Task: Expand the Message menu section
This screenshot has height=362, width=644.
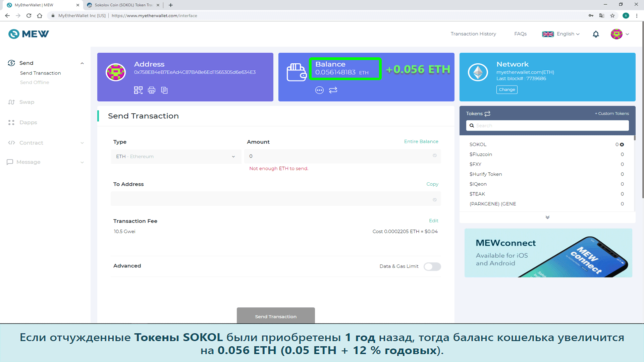Action: (x=82, y=163)
